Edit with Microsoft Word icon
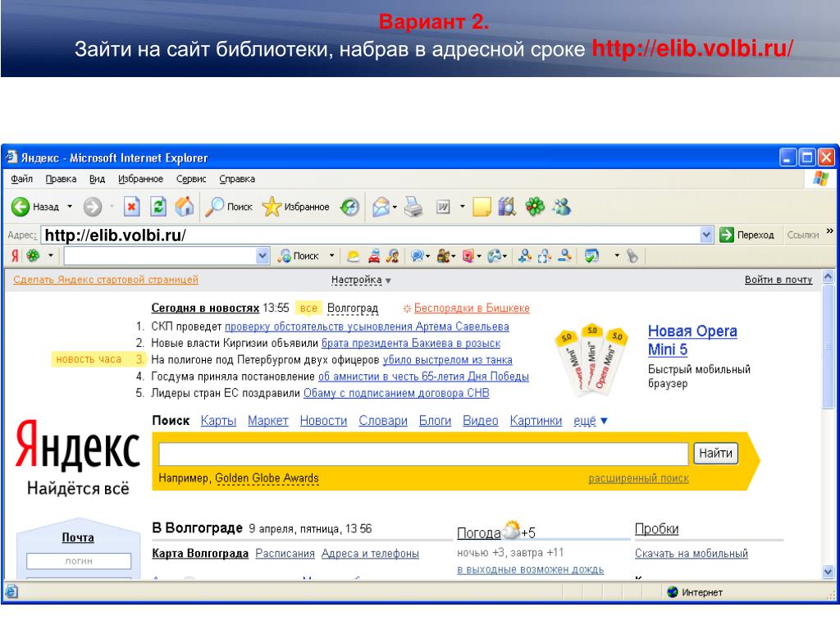Screen dimensions: 840x630 click(x=443, y=207)
